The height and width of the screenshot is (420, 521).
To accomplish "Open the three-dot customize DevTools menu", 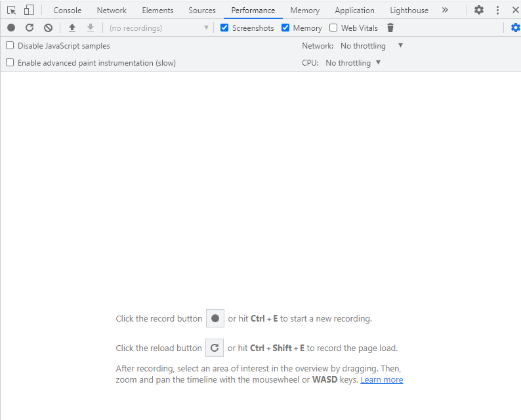I will 497,10.
